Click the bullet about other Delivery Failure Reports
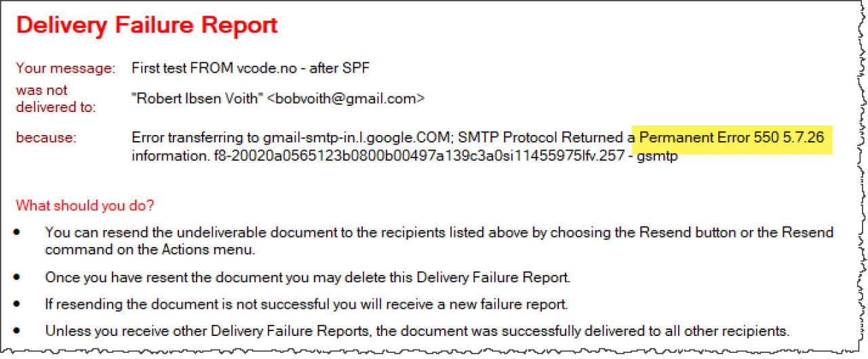 (x=418, y=331)
